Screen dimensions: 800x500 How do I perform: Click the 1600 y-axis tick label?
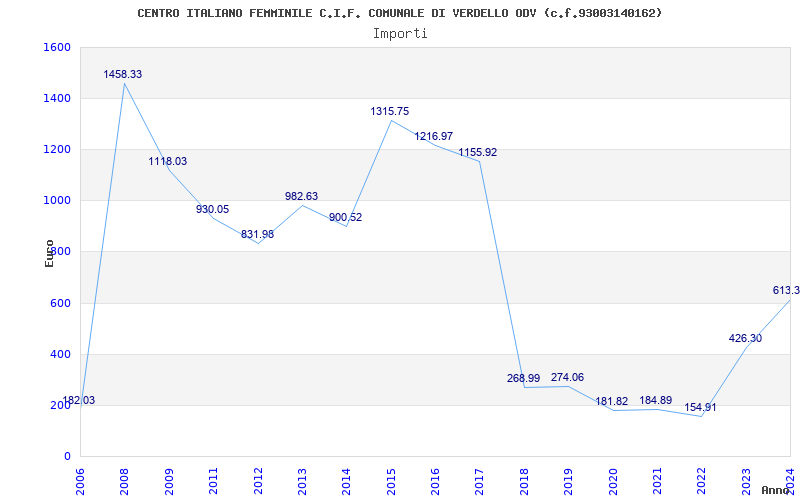click(57, 47)
